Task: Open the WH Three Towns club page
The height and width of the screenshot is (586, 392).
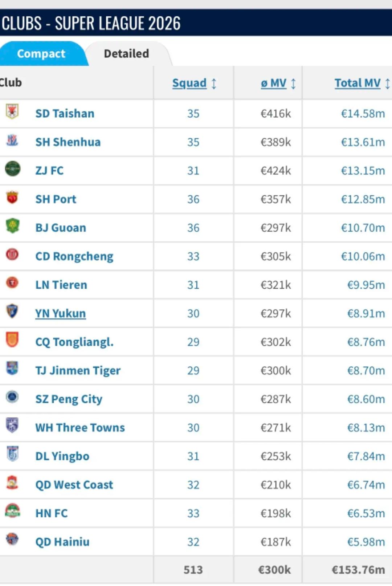Action: click(80, 428)
